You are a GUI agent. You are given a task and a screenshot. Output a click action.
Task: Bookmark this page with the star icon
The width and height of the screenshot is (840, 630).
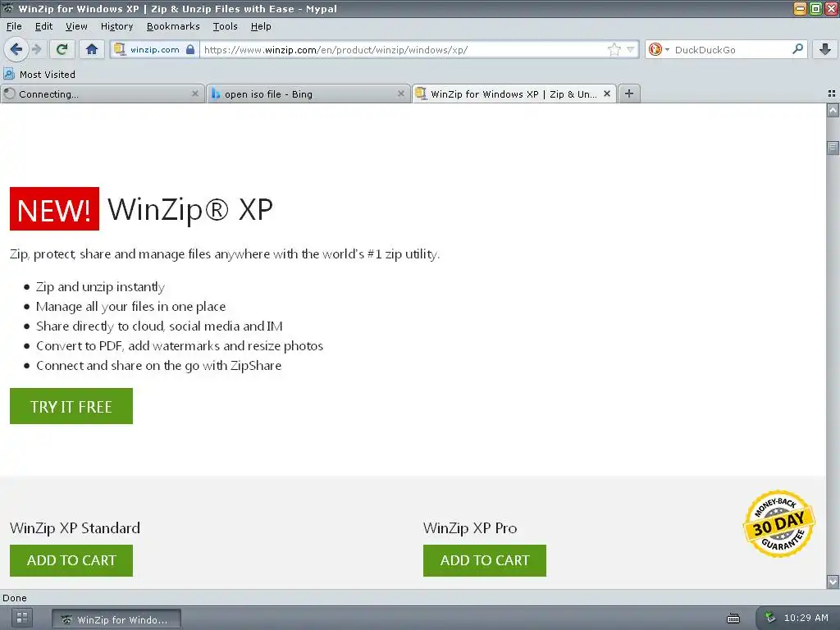point(614,50)
